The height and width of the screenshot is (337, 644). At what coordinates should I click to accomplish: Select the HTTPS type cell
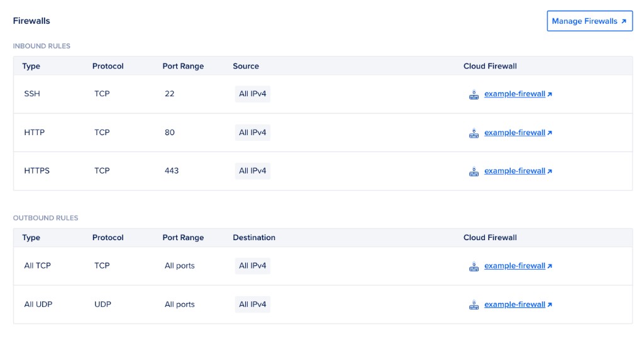coord(37,171)
